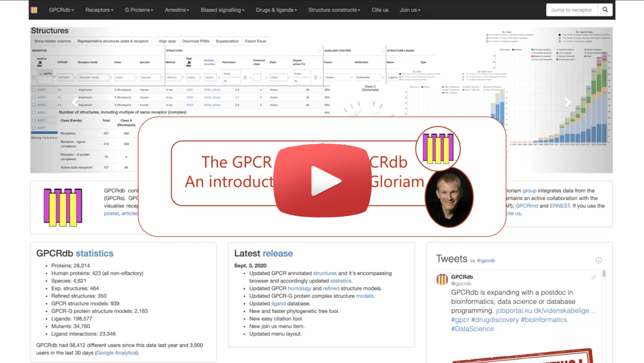Open the GPCRdb dropdown menu
This screenshot has width=644, height=363.
[x=61, y=10]
